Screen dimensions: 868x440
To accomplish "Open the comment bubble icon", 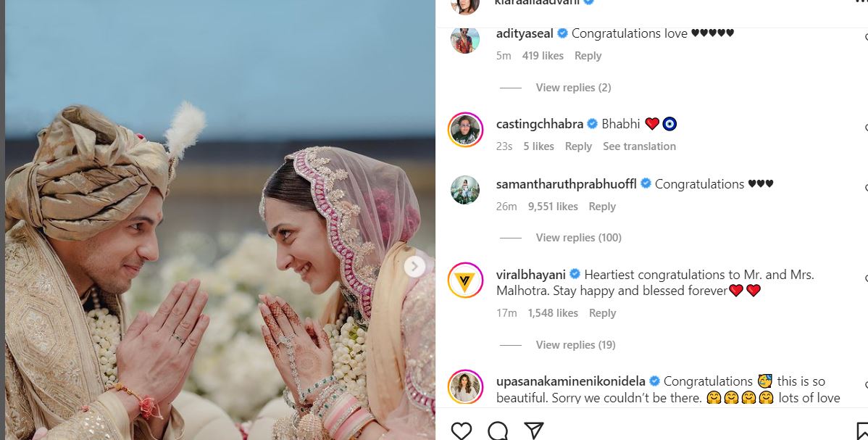I will pyautogui.click(x=497, y=430).
